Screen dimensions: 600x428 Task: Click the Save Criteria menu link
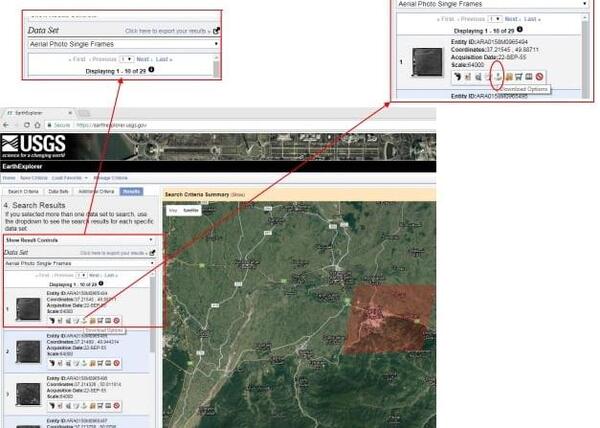tap(34, 178)
